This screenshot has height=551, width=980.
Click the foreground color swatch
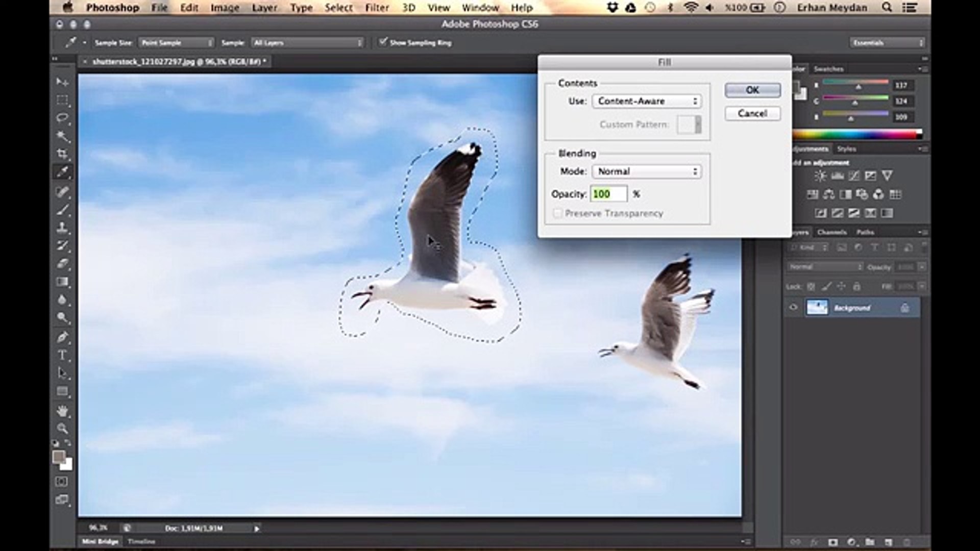click(x=59, y=457)
